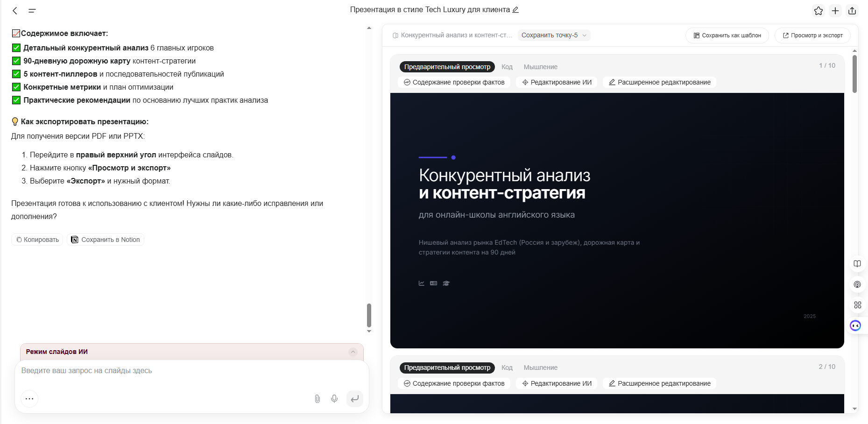Click the slides panel scrollbar thumb
This screenshot has width=868, height=424.
click(854, 74)
